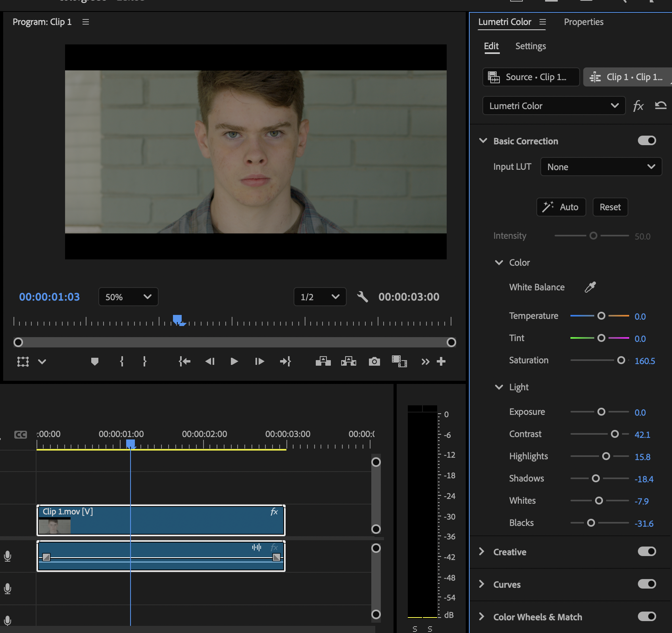The image size is (672, 633).
Task: Open the Lumetri Color effect dropdown
Action: tap(554, 105)
